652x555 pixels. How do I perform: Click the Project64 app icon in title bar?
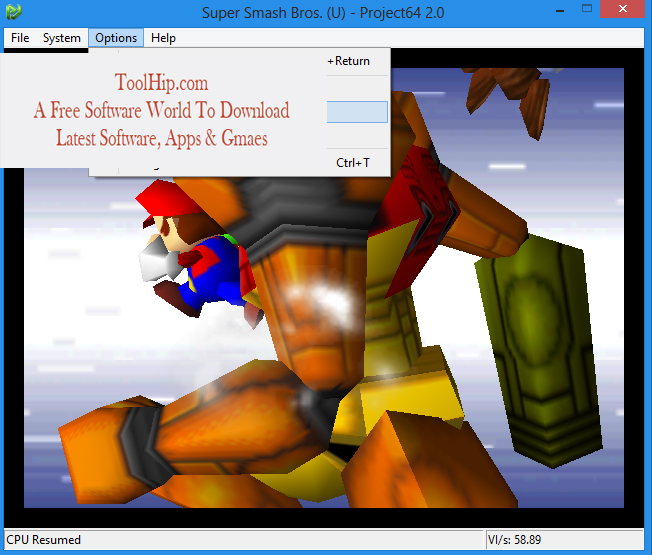(13, 11)
